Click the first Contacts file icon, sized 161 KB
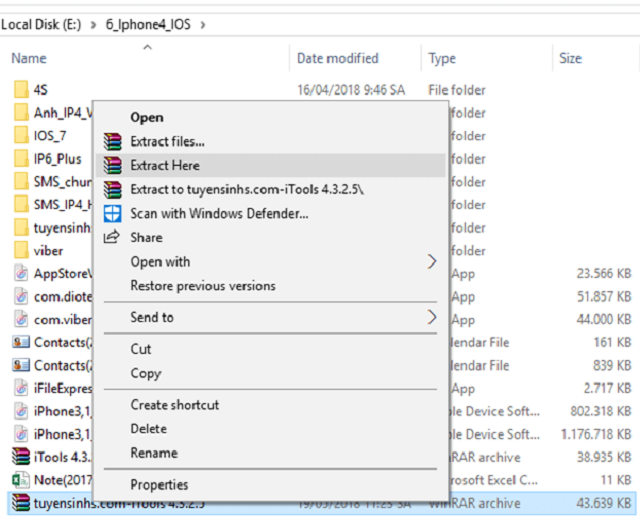This screenshot has height=529, width=640. tap(21, 342)
